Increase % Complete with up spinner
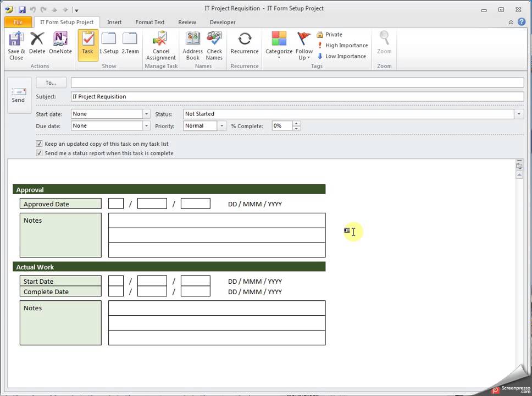This screenshot has height=396, width=532. 296,123
